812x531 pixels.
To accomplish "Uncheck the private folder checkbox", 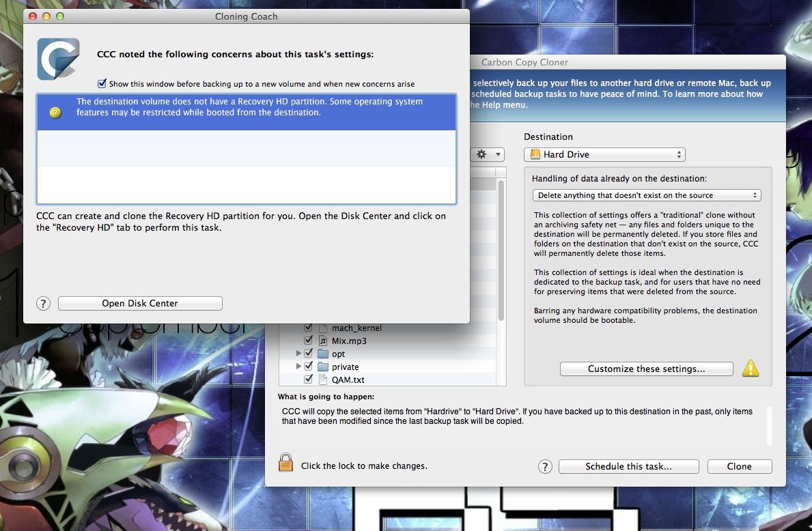I will tap(308, 366).
